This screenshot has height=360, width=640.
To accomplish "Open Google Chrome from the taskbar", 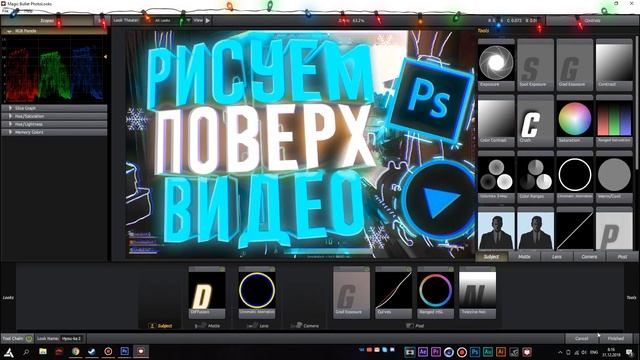I will click(76, 351).
